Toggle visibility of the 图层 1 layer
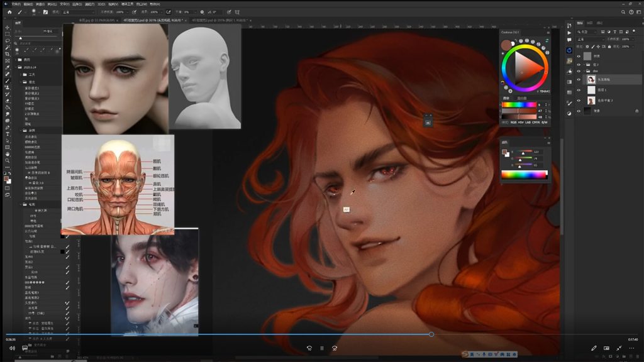The height and width of the screenshot is (362, 644). click(579, 90)
